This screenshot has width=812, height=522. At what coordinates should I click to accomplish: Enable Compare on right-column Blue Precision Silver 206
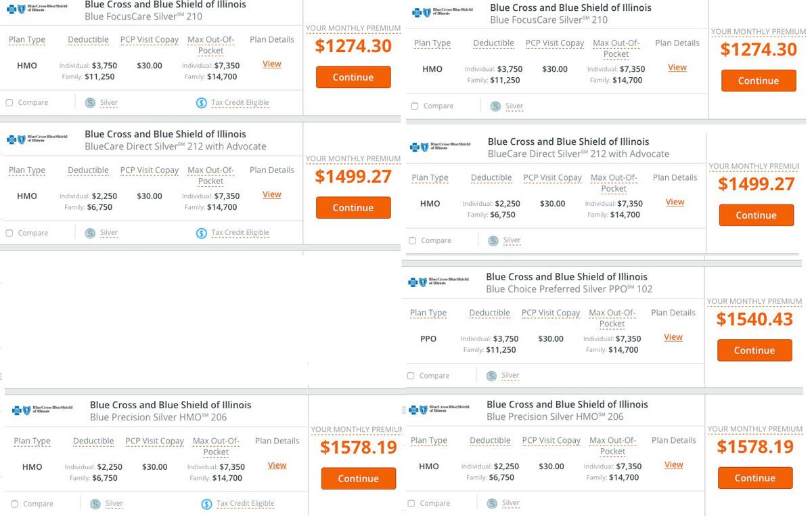(x=411, y=504)
